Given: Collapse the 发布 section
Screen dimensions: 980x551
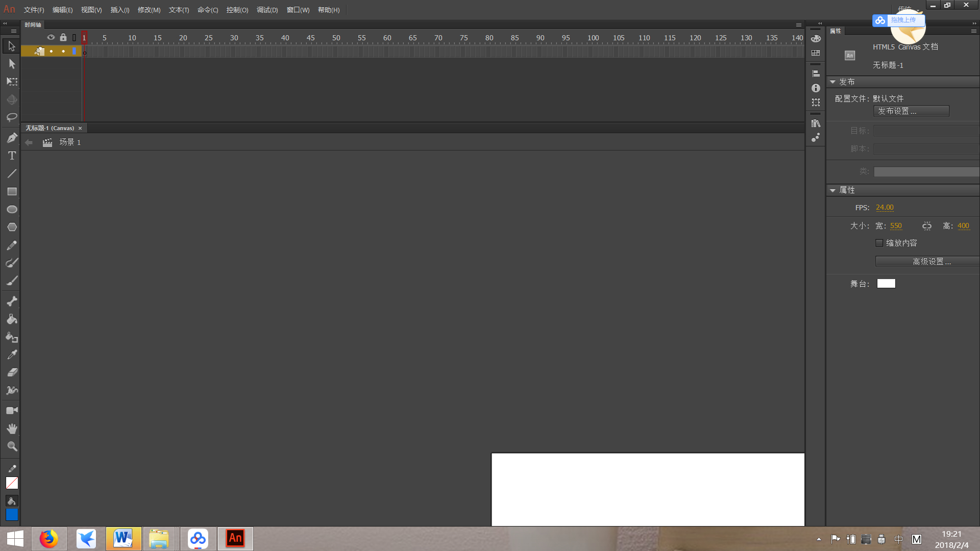Looking at the screenshot, I should pyautogui.click(x=832, y=82).
